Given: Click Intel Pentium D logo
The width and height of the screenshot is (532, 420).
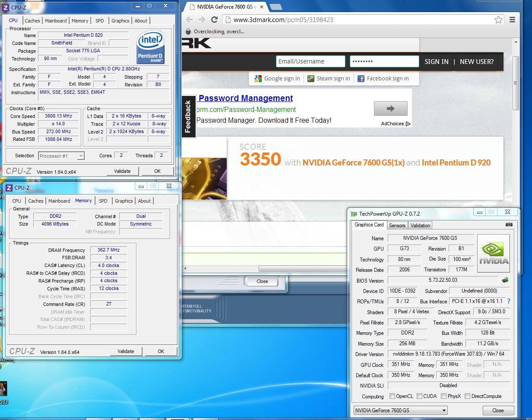Looking at the screenshot, I should (150, 48).
